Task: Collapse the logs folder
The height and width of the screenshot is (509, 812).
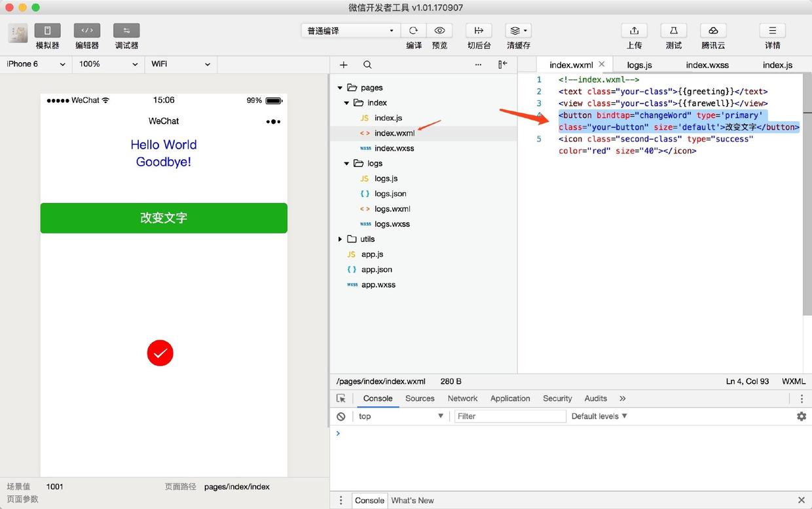Action: [x=346, y=164]
